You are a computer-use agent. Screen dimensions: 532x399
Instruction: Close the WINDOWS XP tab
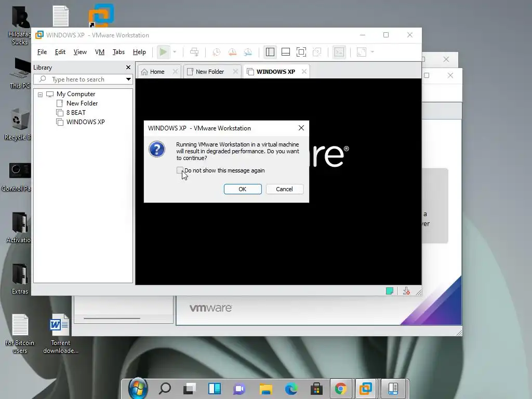click(304, 72)
